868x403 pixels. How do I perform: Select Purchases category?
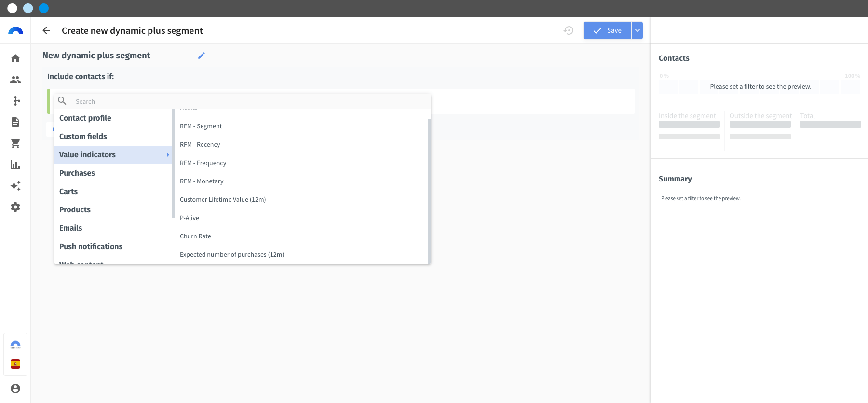(x=113, y=173)
